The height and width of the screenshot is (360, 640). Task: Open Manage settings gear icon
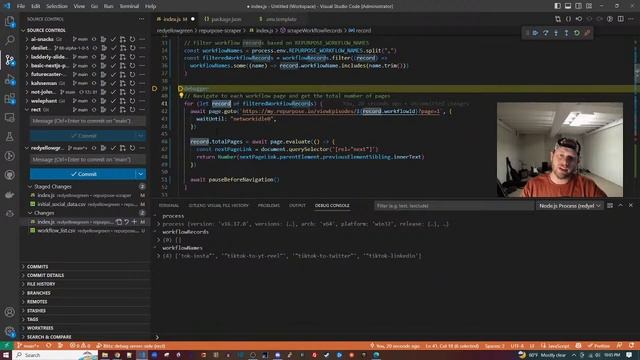[x=9, y=331]
